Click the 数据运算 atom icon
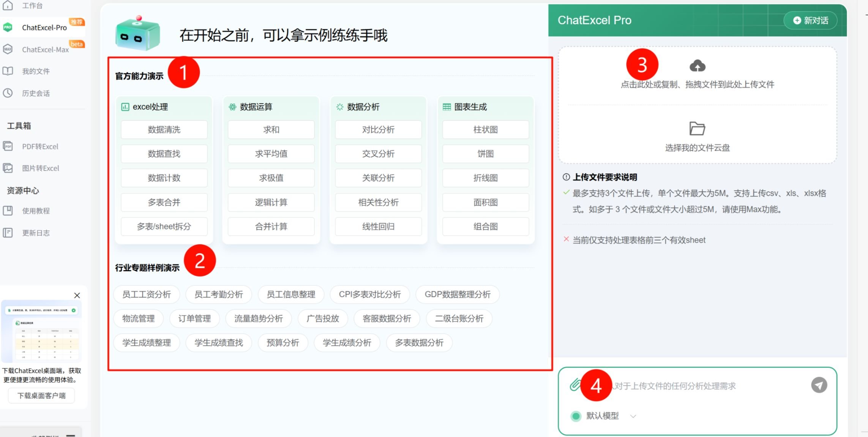Screen dimensions: 868x437 232,107
